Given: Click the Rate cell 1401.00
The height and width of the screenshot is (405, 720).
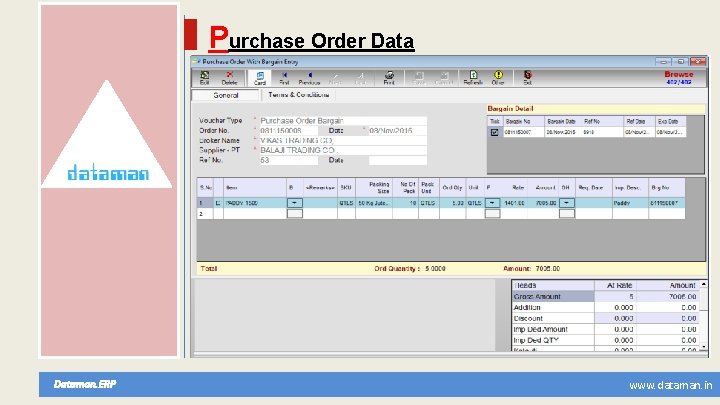Looking at the screenshot, I should (x=513, y=202).
